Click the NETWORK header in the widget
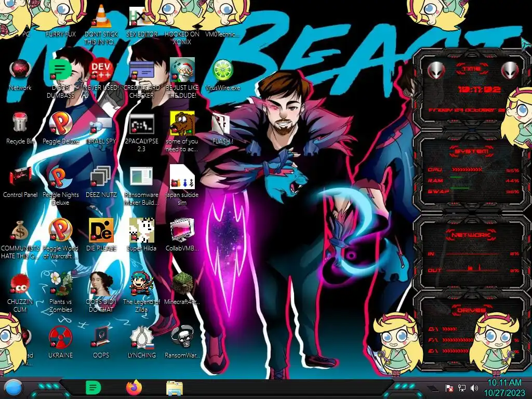The width and height of the screenshot is (532, 399). click(472, 235)
